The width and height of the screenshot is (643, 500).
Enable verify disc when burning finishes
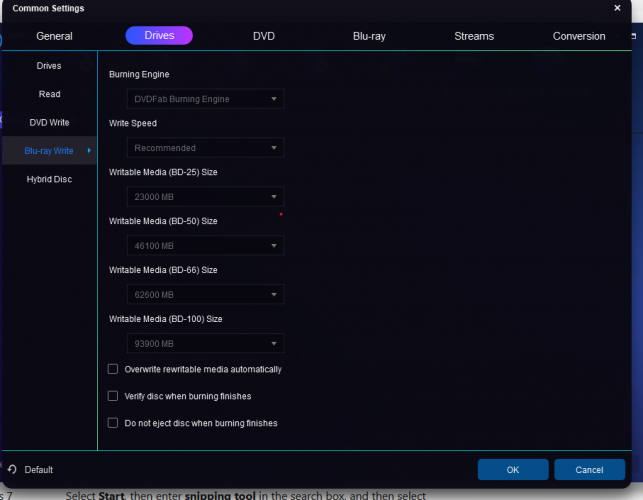[113, 396]
